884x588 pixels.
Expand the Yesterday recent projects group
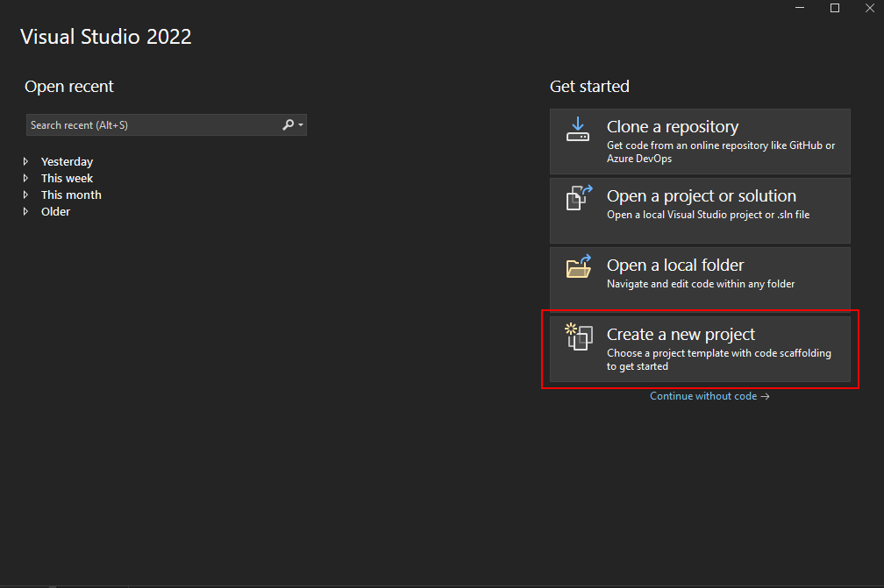tap(25, 161)
